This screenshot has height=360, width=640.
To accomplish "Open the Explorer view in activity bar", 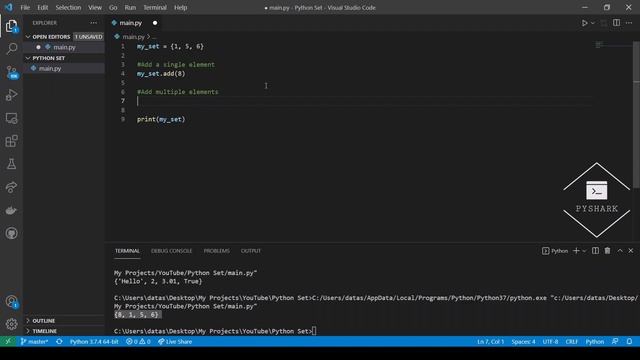I will click(11, 26).
